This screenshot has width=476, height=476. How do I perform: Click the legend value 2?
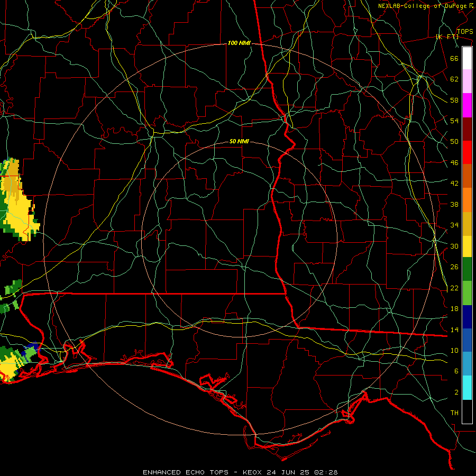(x=456, y=392)
